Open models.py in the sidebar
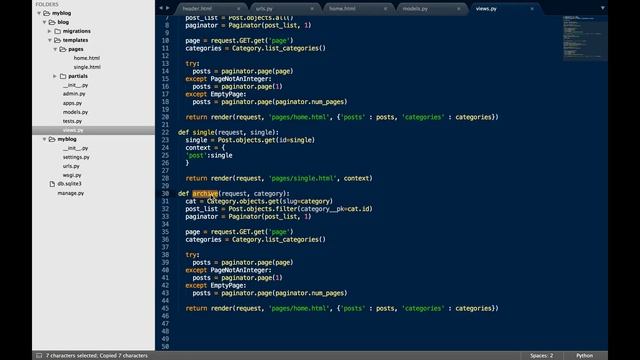The height and width of the screenshot is (360, 640). pos(75,112)
